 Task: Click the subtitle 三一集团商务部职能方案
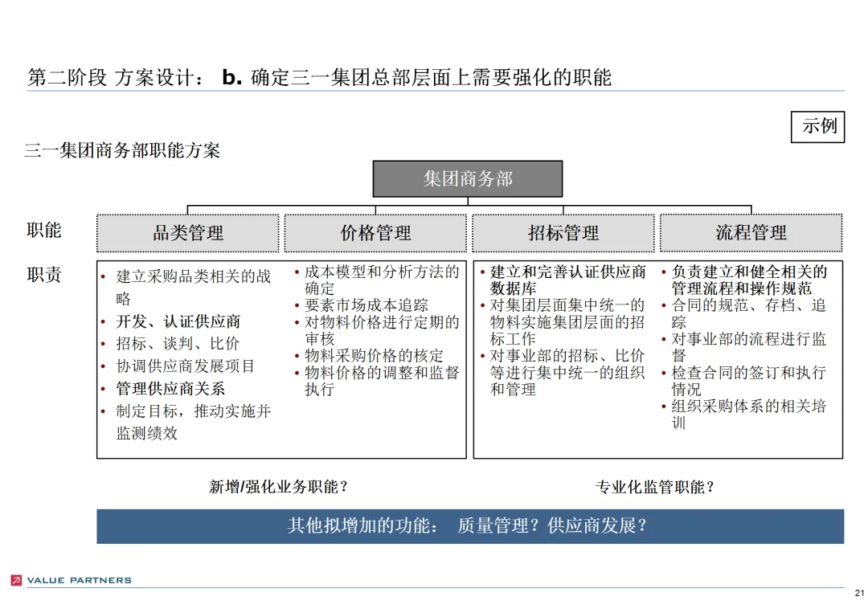122,150
